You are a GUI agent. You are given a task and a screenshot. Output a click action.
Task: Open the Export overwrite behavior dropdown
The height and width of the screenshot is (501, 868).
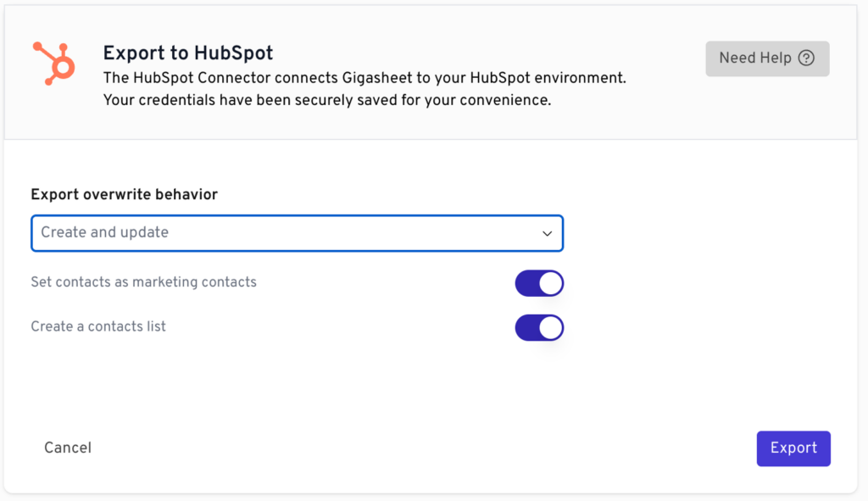coord(297,233)
